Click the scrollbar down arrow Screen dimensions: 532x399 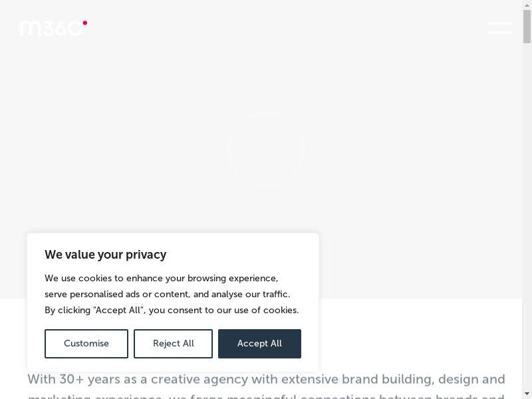point(527,394)
